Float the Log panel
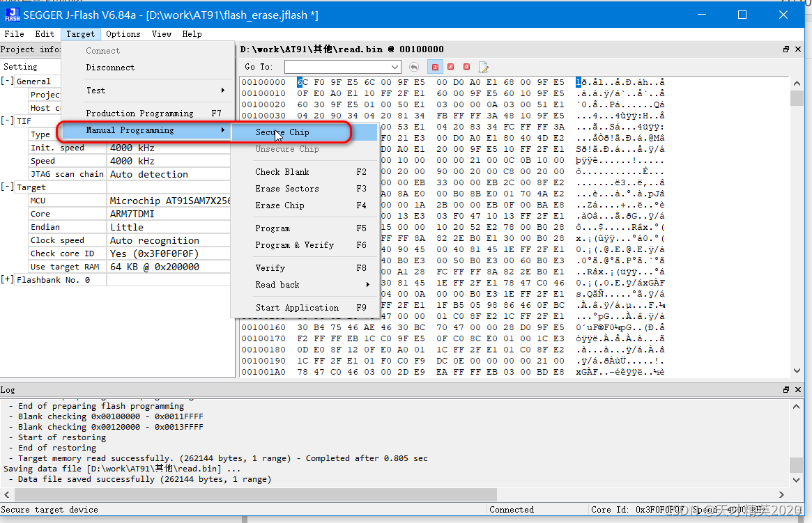Screen dimensions: 812x523 pyautogui.click(x=786, y=389)
